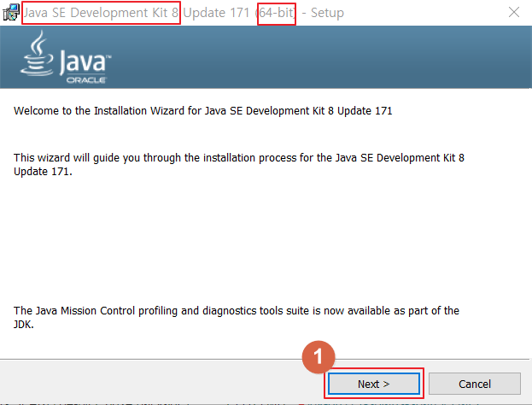This screenshot has width=532, height=405.
Task: Click the installer icon in the title bar
Action: tap(10, 13)
